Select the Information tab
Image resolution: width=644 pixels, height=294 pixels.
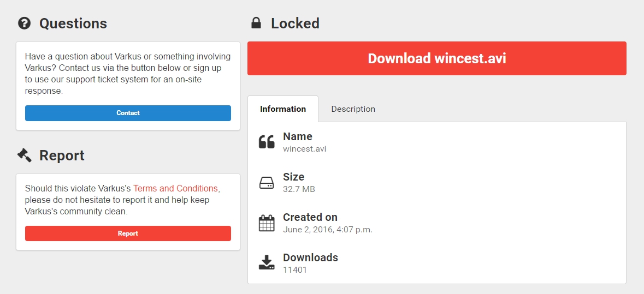[283, 109]
